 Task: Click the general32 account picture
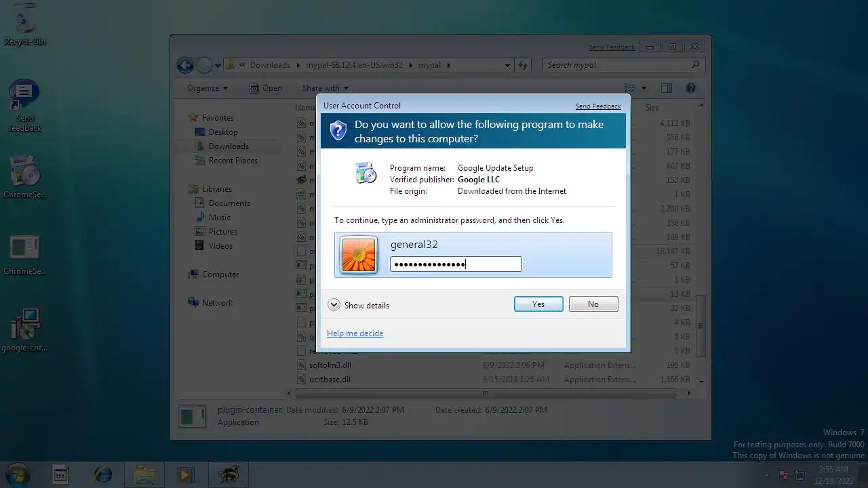[359, 255]
